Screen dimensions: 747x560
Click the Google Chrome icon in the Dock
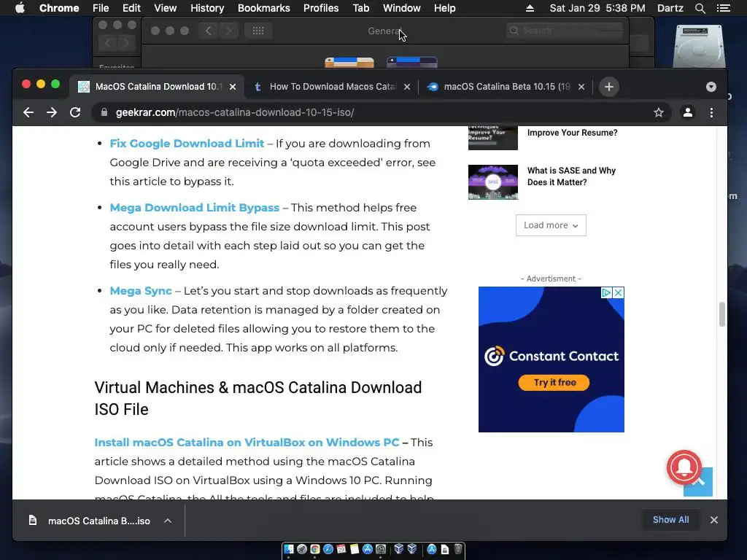315,549
